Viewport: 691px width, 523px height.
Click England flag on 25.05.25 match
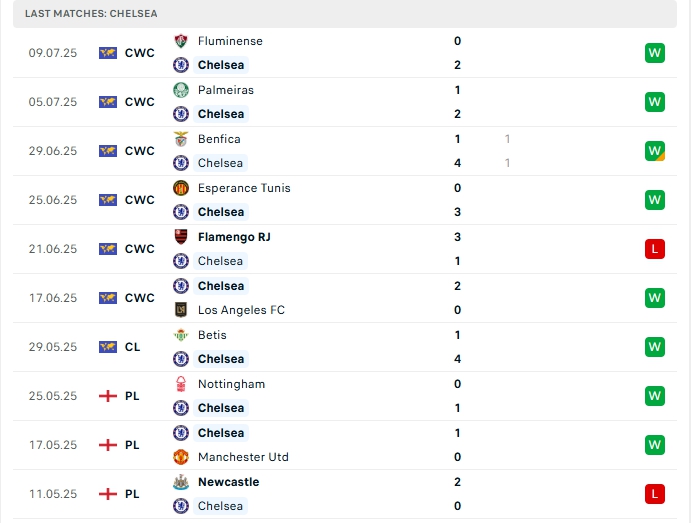tap(108, 396)
